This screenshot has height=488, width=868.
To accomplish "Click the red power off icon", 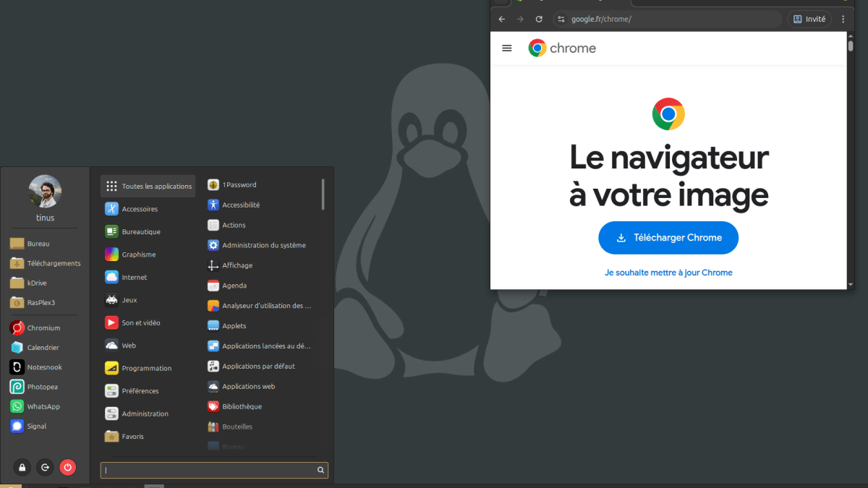I will [x=67, y=468].
